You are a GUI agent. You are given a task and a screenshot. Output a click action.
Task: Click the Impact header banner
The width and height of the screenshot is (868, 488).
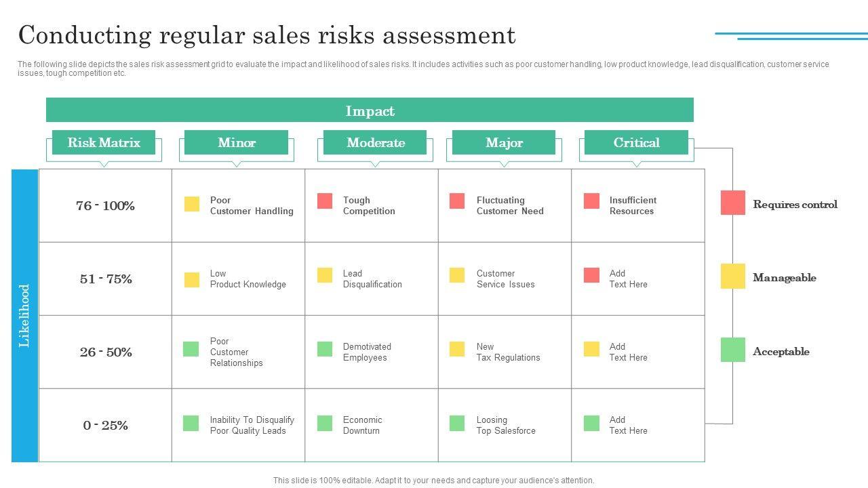pos(370,110)
